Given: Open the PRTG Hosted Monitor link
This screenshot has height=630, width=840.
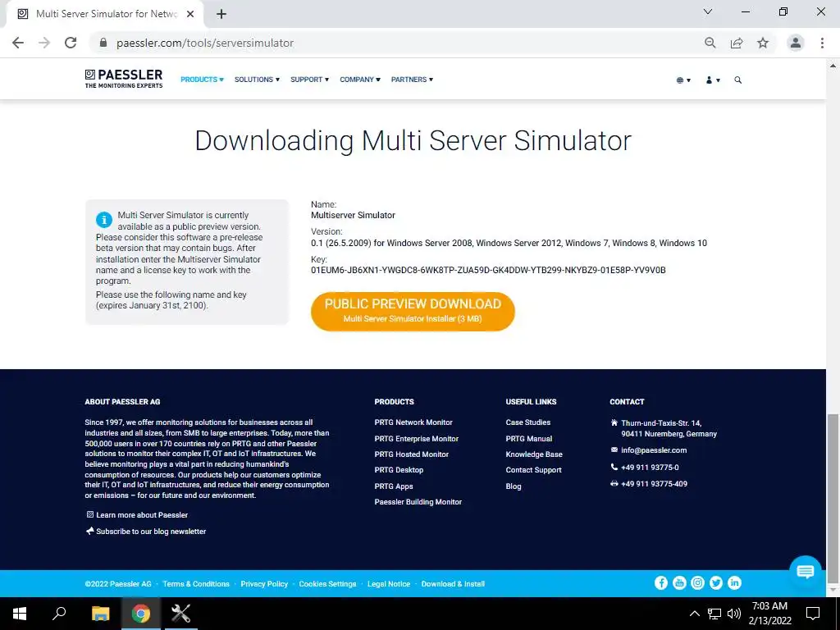Looking at the screenshot, I should (412, 454).
